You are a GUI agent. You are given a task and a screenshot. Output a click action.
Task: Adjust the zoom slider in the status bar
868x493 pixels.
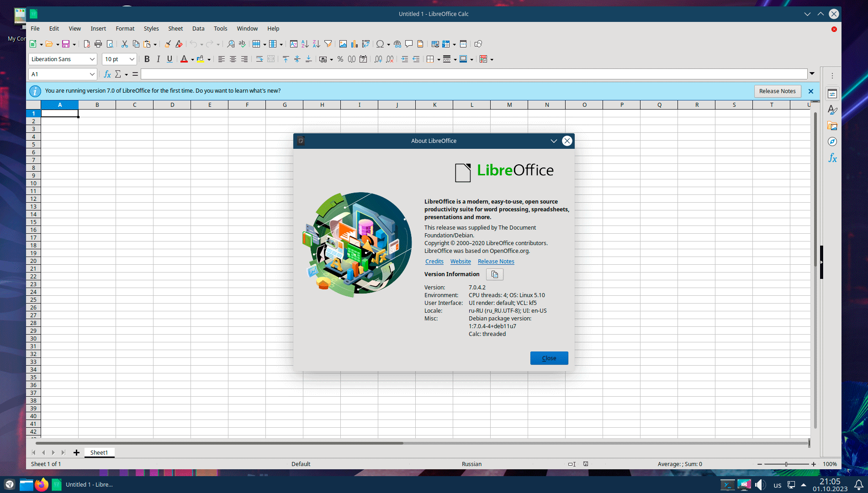coord(786,464)
